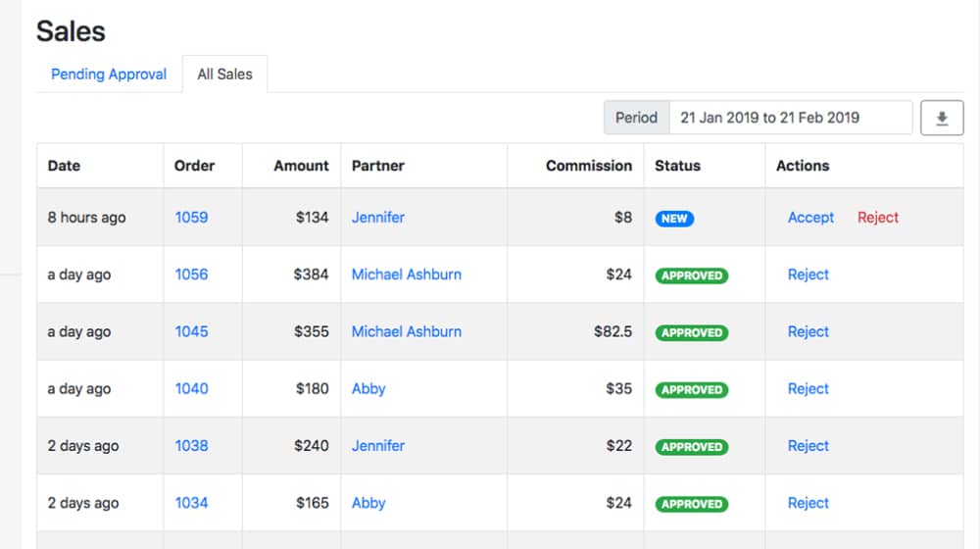
Task: Reject the sale for order 1034
Action: pos(808,503)
